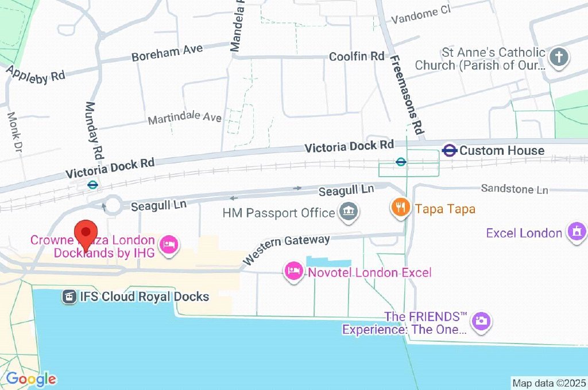The width and height of the screenshot is (588, 390).
Task: Click the Tapa Tapa restaurant label
Action: click(445, 209)
